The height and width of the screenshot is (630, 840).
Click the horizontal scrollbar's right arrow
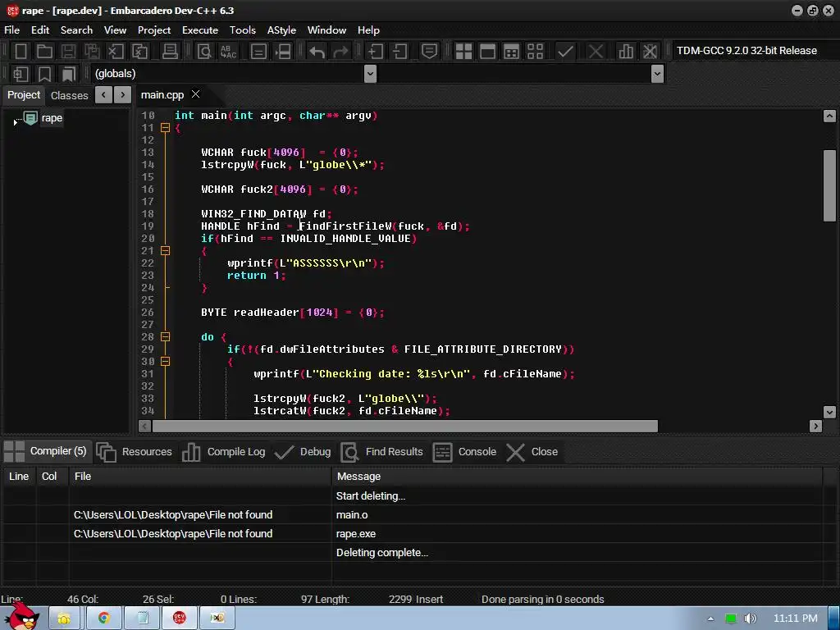click(815, 426)
